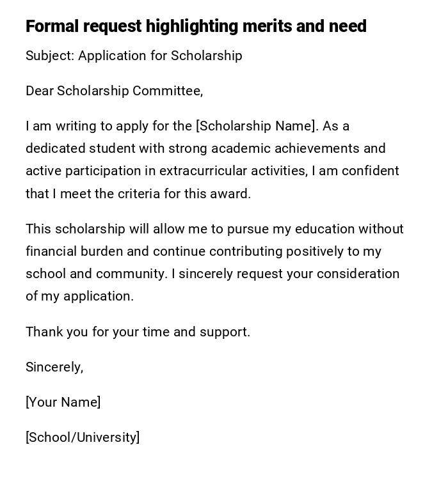This screenshot has width=448, height=477.
Task: Click the '[School/University]' placeholder
Action: [x=83, y=437]
